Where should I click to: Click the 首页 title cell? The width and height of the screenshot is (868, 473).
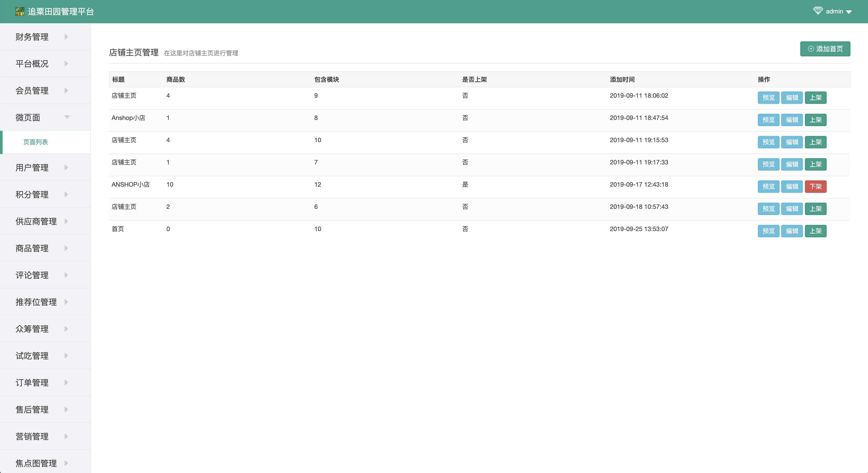pyautogui.click(x=118, y=229)
